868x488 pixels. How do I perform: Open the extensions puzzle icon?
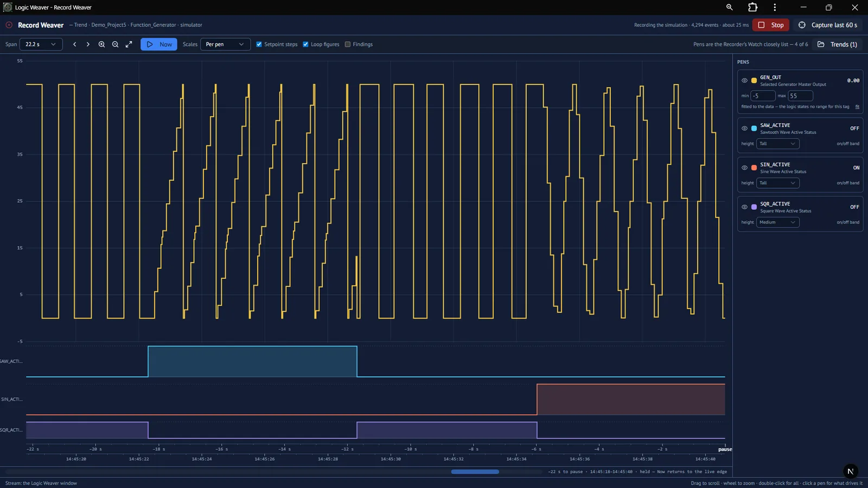(x=752, y=8)
